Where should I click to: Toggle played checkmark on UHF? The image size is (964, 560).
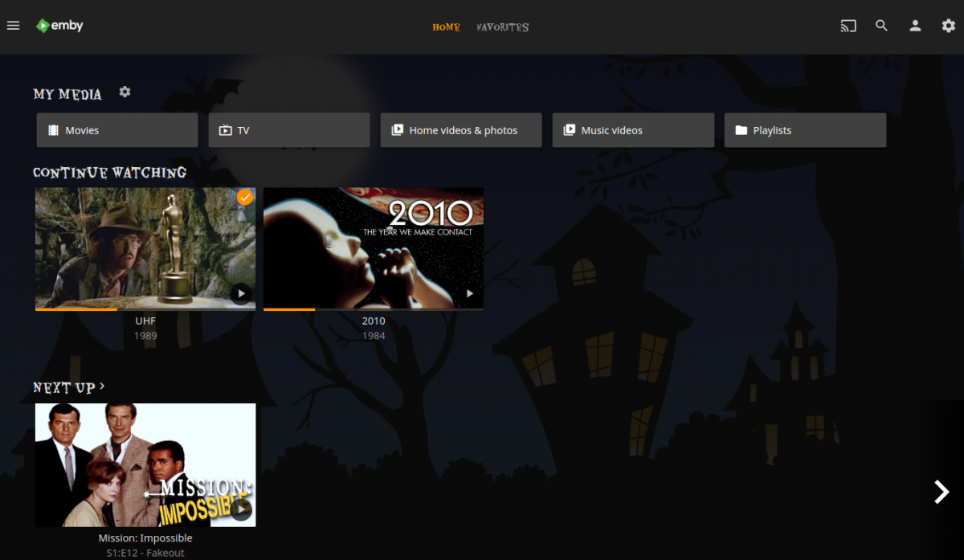245,197
